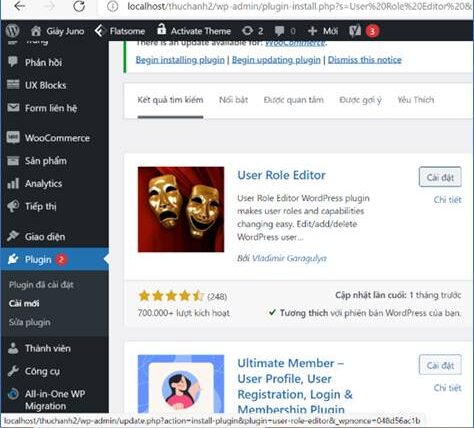
Task: Open Sản phẩm in sidebar
Action: pyautogui.click(x=37, y=161)
